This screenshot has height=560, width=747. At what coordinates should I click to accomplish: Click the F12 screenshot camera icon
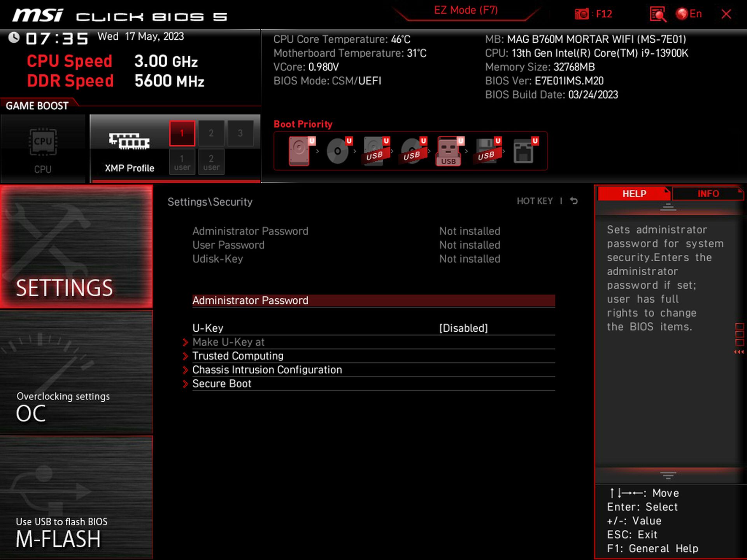(582, 14)
